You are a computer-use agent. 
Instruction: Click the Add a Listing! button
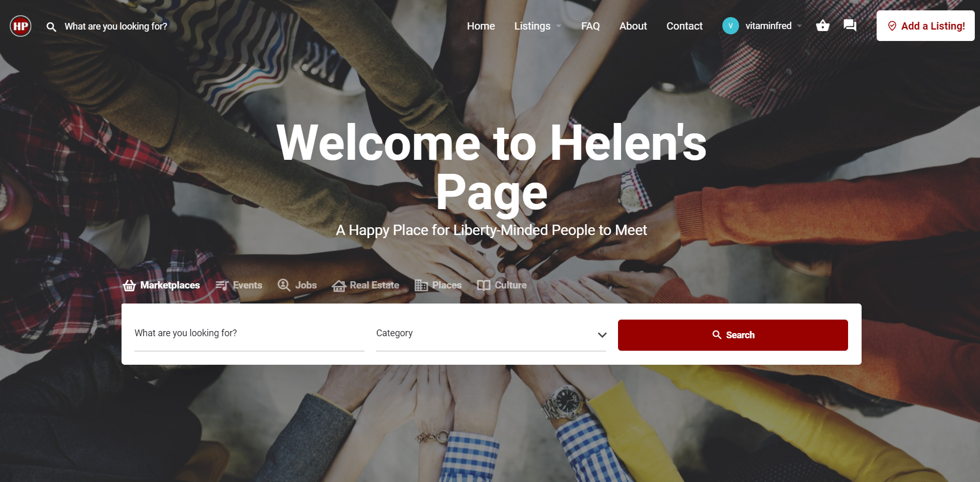tap(925, 26)
